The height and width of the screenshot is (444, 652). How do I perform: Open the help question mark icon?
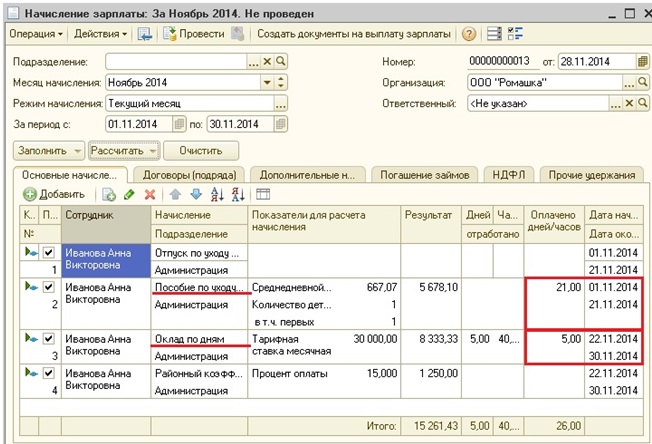tap(469, 34)
